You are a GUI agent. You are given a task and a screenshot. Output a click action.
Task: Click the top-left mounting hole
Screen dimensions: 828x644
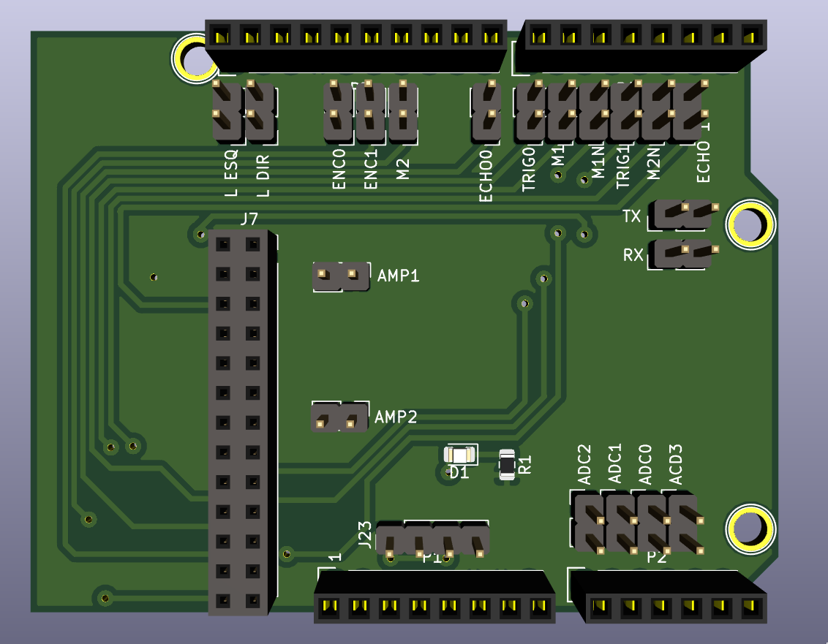pyautogui.click(x=195, y=58)
